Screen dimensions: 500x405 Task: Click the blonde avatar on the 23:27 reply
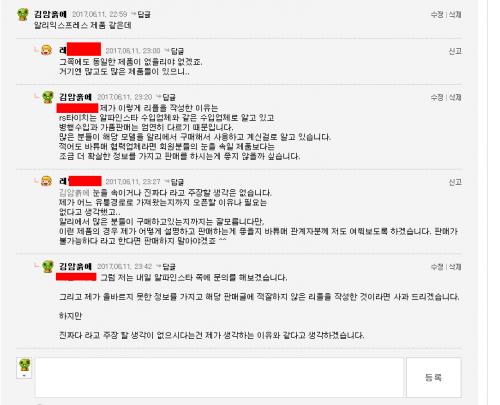coord(46,181)
